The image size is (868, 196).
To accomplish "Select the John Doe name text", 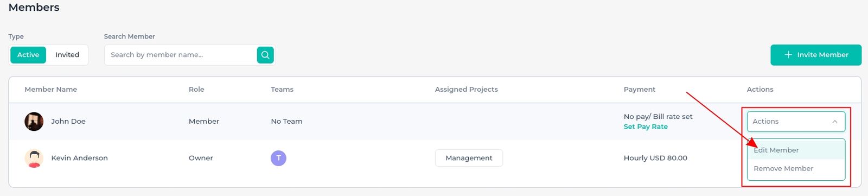I will coord(68,121).
